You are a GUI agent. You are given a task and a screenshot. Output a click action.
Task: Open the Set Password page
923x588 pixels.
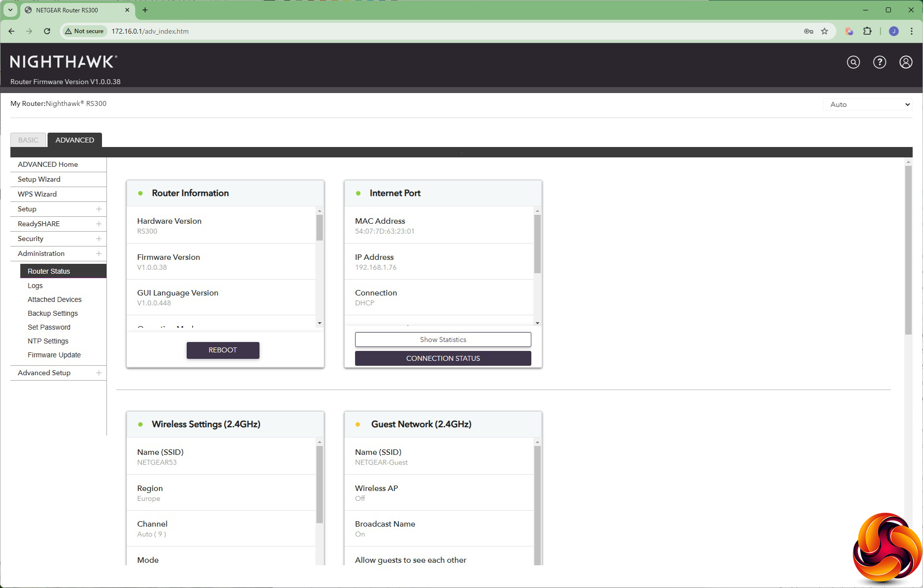coord(49,327)
